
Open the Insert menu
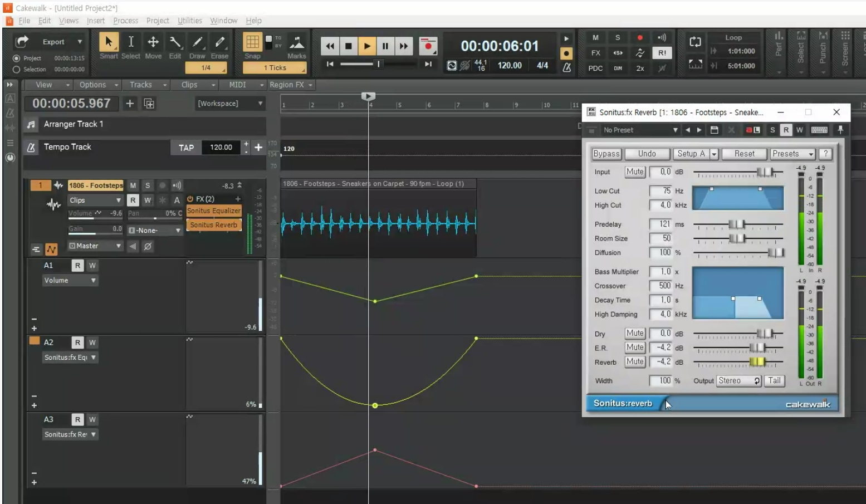95,21
